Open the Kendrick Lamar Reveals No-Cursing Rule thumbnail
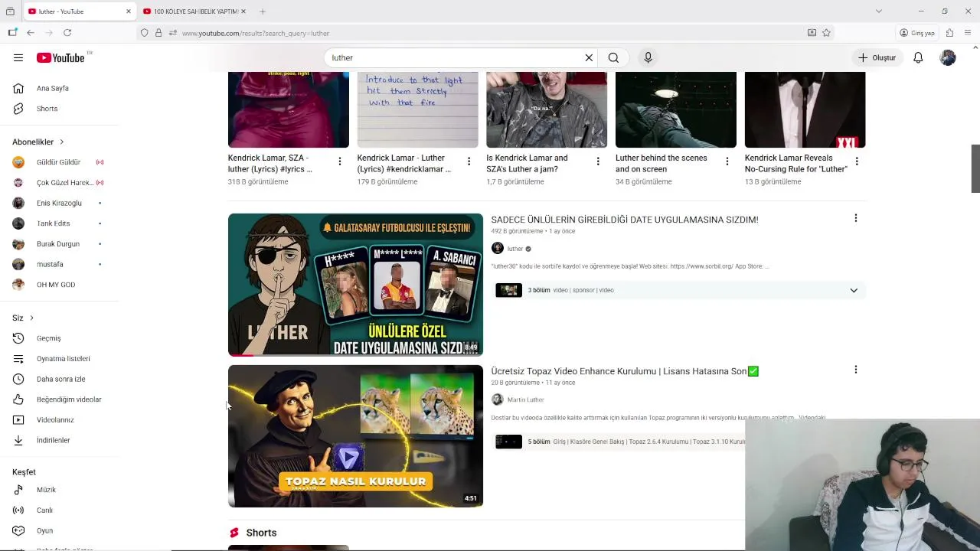The width and height of the screenshot is (980, 551). 805,109
